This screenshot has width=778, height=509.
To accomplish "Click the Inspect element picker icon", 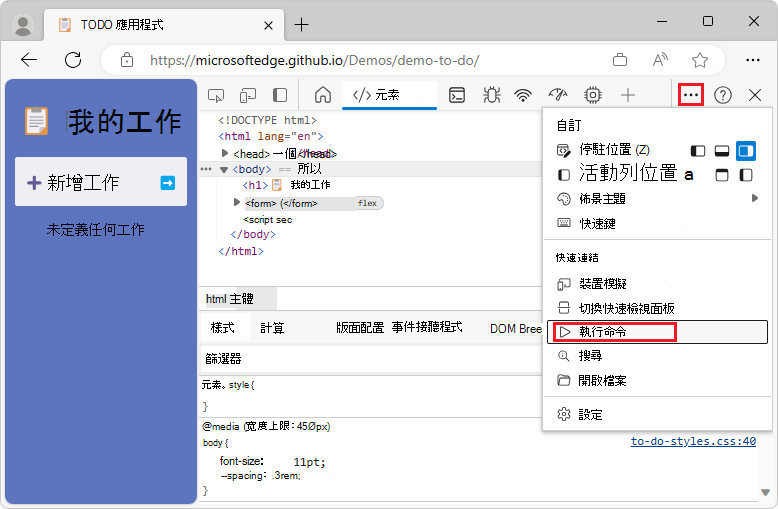I will pyautogui.click(x=216, y=95).
